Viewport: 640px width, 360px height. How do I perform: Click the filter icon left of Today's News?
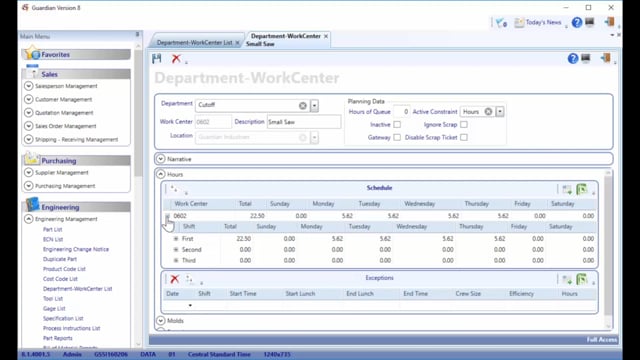[x=501, y=23]
